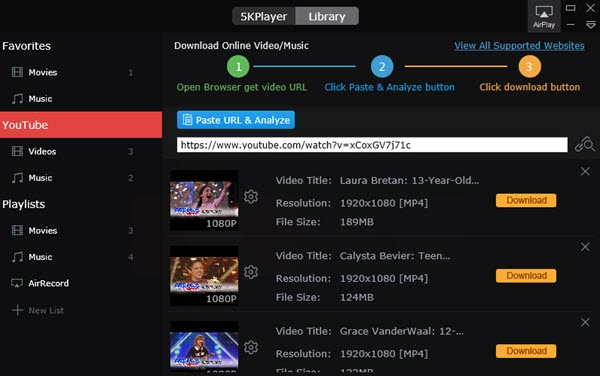Viewport: 600px width, 376px height.
Task: Click Paste URL & Analyze button
Action: click(236, 120)
